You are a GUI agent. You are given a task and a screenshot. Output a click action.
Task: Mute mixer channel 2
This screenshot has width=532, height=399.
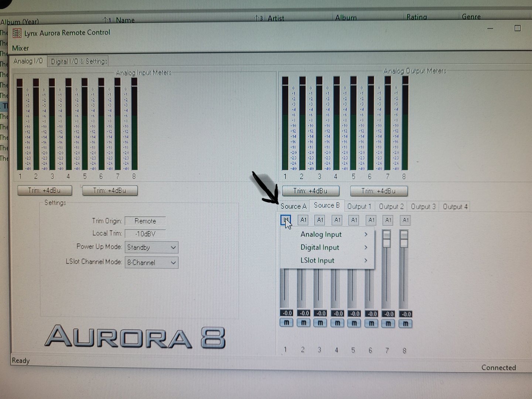click(x=304, y=323)
